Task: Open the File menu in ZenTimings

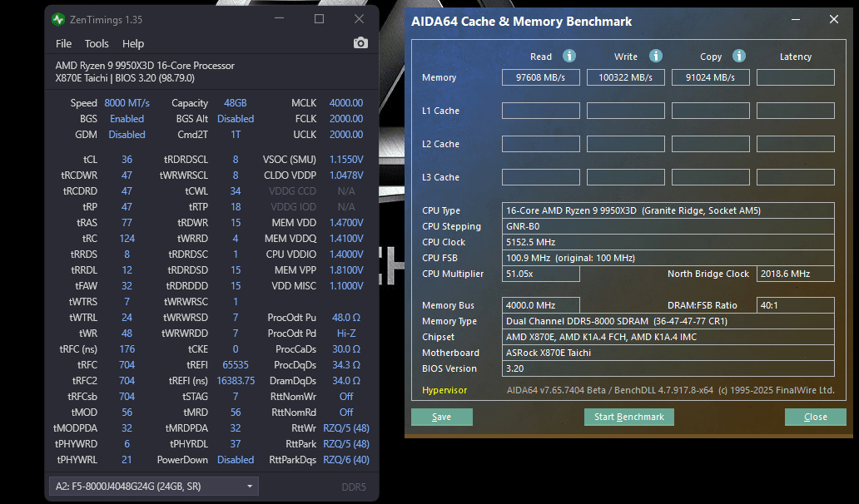Action: (63, 44)
